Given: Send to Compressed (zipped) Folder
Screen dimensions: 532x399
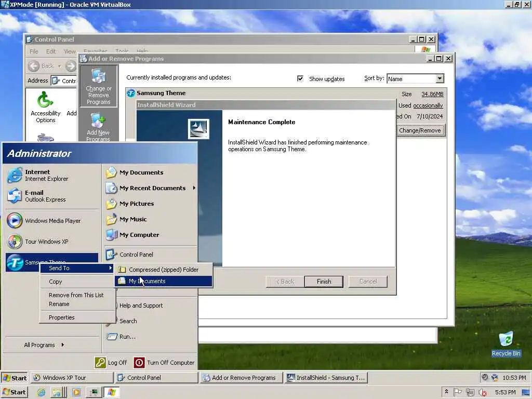Looking at the screenshot, I should [164, 270].
